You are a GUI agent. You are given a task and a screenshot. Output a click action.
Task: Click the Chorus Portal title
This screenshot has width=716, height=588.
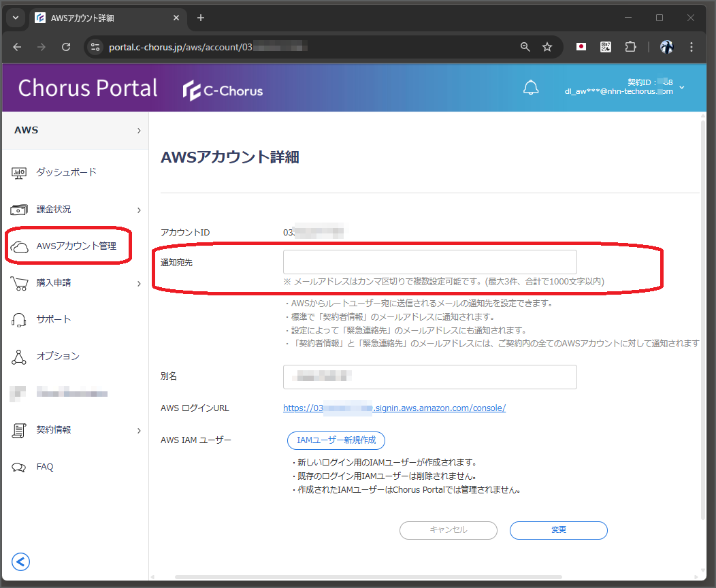click(x=88, y=88)
